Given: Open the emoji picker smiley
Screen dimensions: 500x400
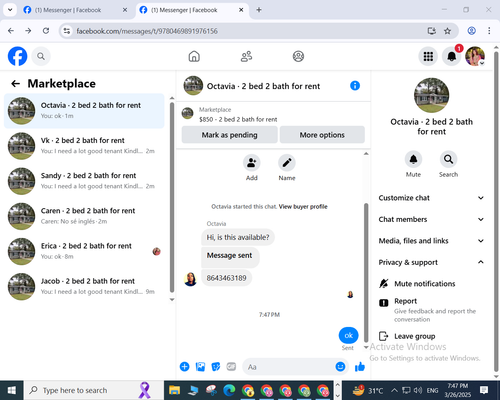Looking at the screenshot, I should pos(340,367).
